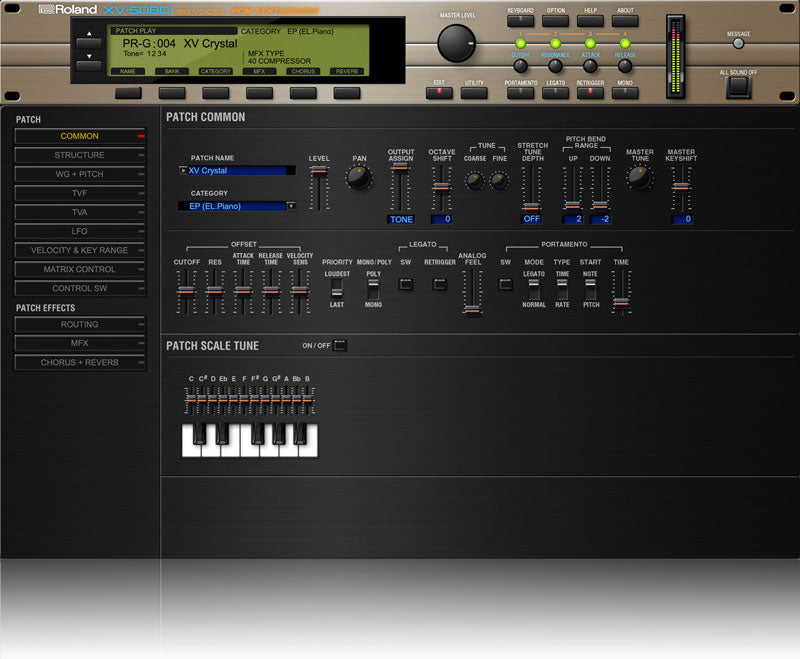
Task: Click the Message indicator light
Action: point(738,43)
